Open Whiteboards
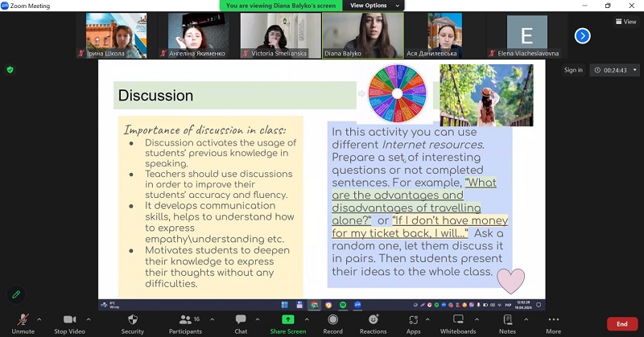644x337 pixels. click(x=458, y=324)
